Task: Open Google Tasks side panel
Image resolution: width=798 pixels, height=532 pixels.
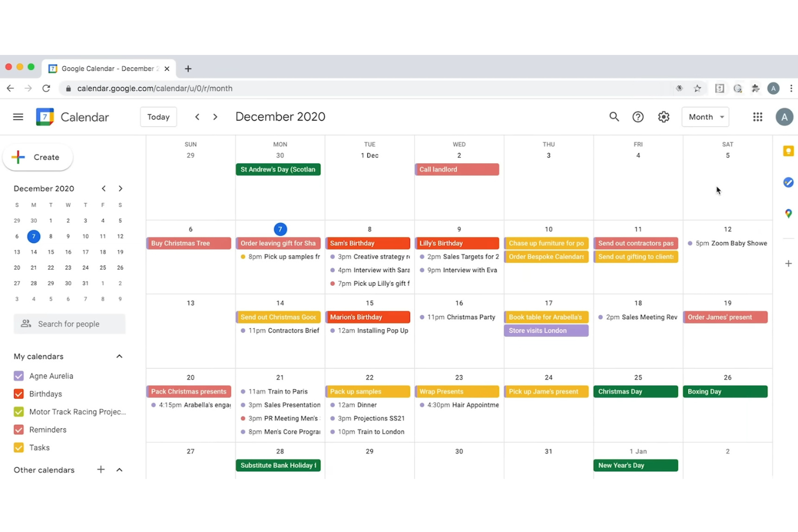Action: [x=788, y=183]
